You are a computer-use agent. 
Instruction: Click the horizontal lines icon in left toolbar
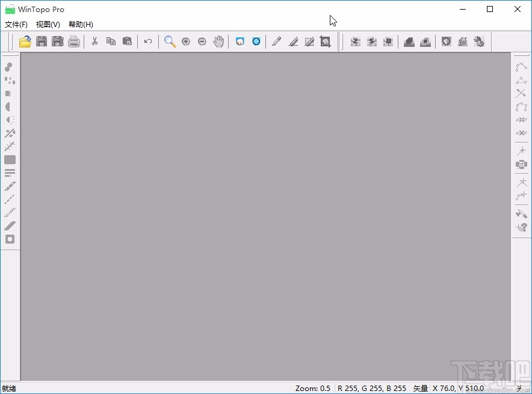click(x=10, y=173)
